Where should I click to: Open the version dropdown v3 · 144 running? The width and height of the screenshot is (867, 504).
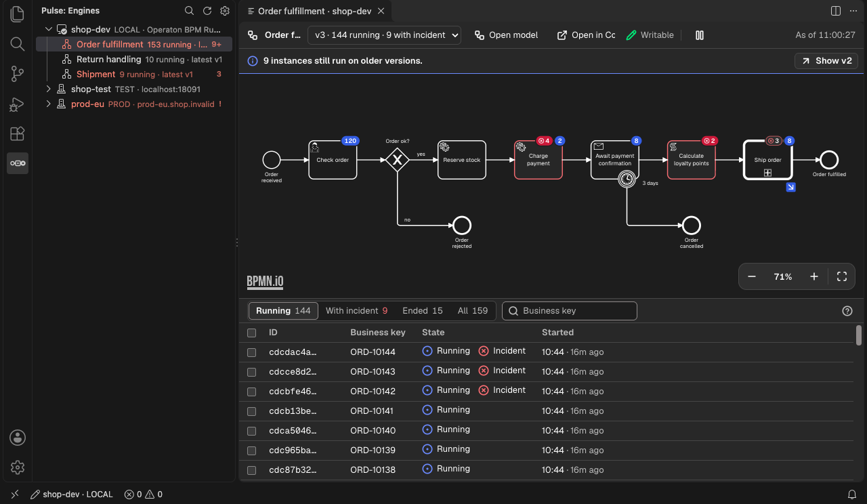[x=384, y=35]
